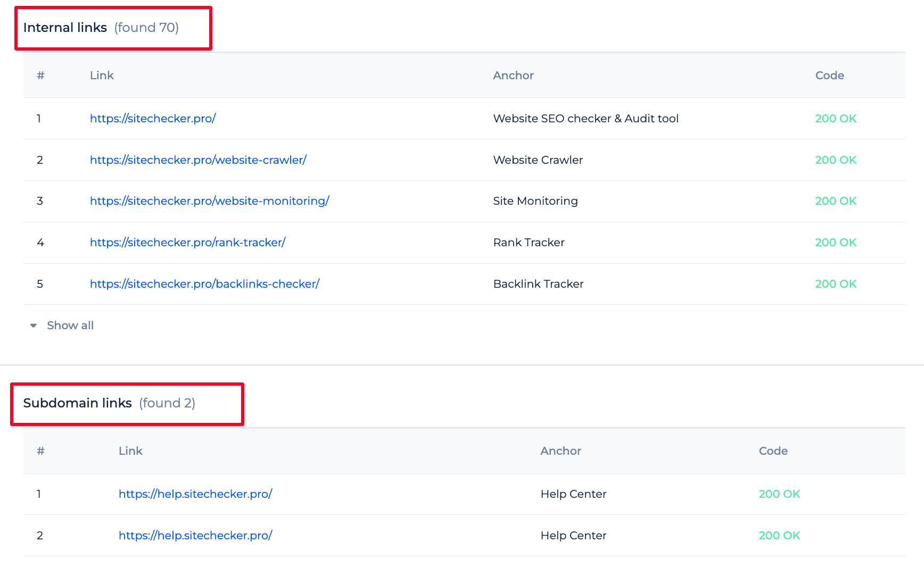Click row number 4 in Internal links table
The image size is (924, 584).
coord(40,243)
